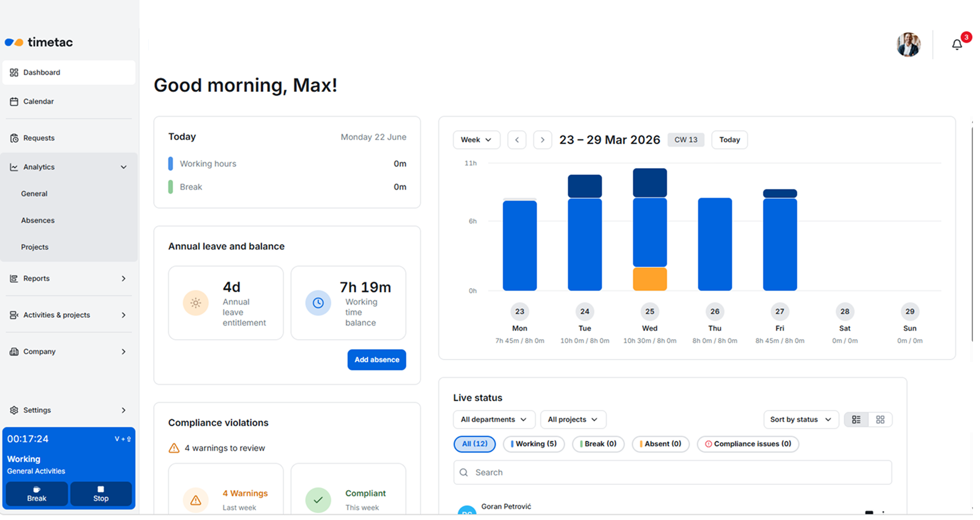
Task: Jump to Today in chart
Action: point(730,140)
